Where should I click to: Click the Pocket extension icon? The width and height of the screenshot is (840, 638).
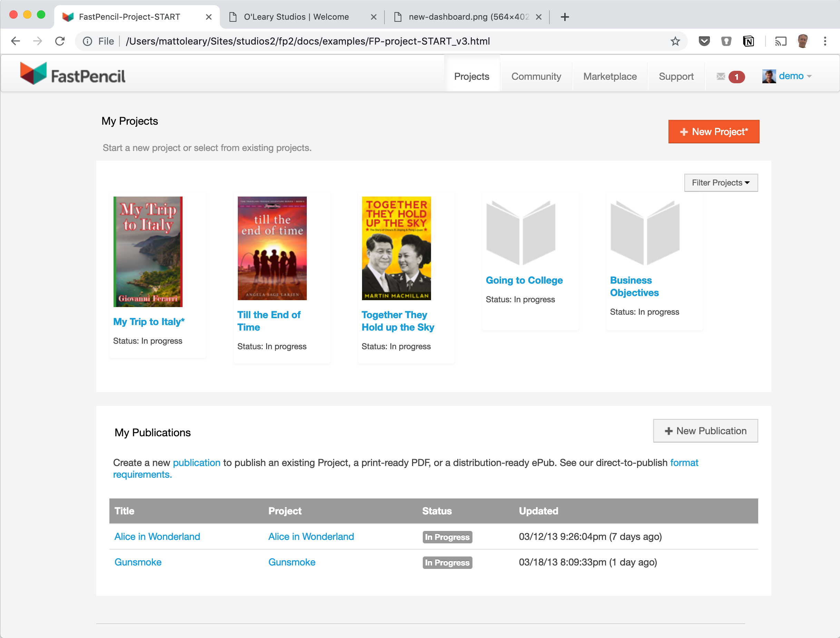(x=704, y=41)
